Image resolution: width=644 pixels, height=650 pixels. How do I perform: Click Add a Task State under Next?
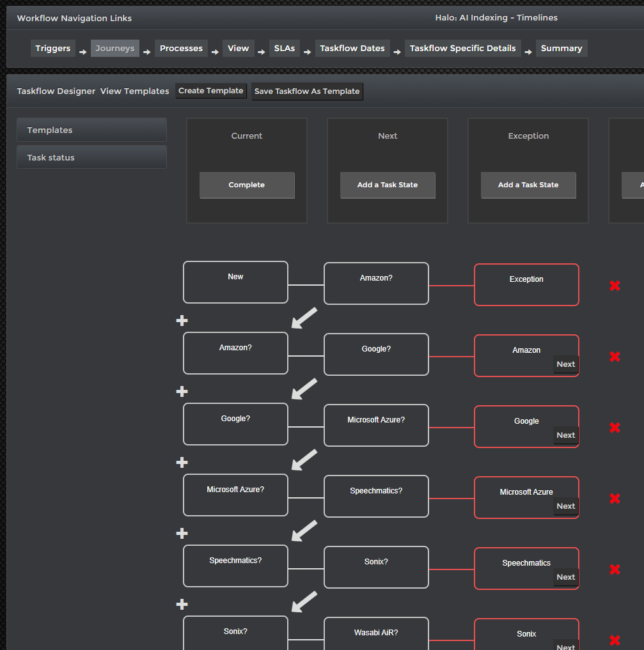pyautogui.click(x=388, y=185)
